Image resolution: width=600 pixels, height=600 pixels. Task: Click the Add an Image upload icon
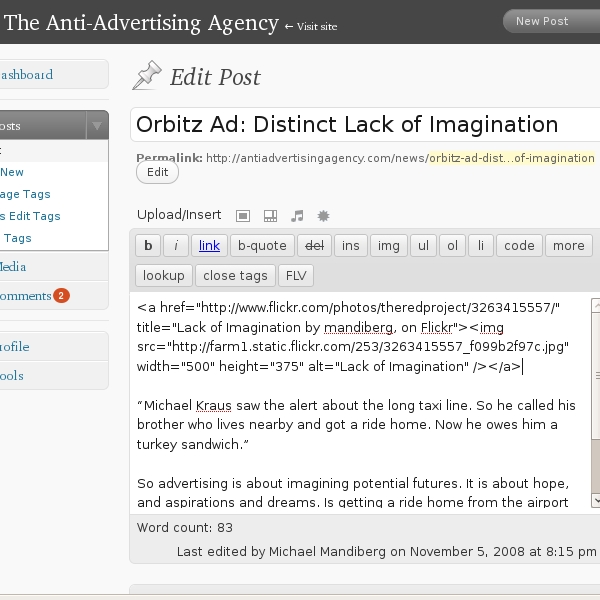[x=242, y=215]
